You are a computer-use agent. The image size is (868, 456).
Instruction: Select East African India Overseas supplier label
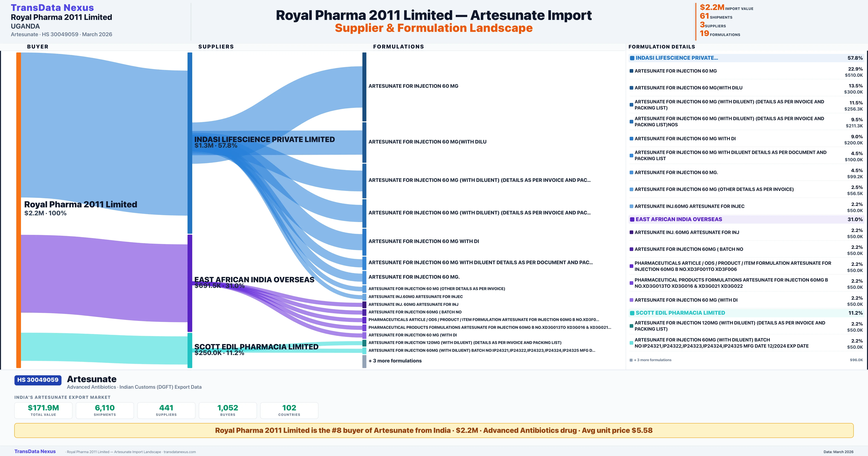254,280
